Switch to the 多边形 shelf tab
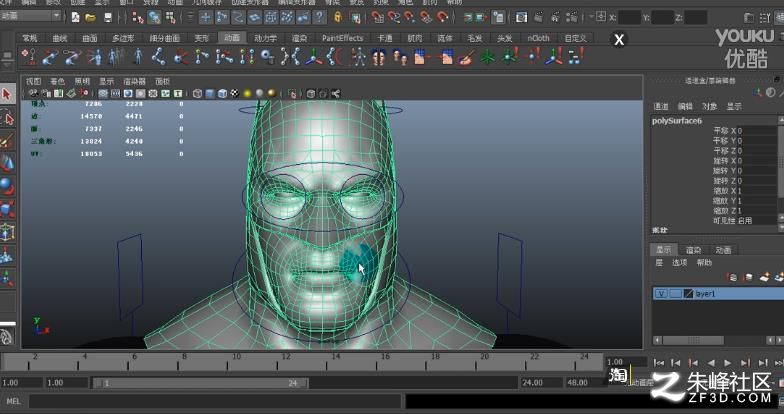The width and height of the screenshot is (784, 414). (123, 38)
